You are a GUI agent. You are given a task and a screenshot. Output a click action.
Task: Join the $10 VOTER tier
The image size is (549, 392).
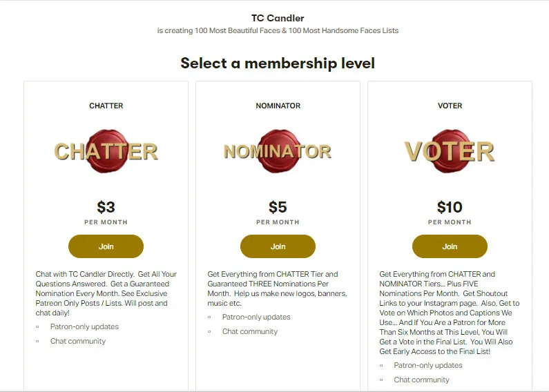(450, 246)
